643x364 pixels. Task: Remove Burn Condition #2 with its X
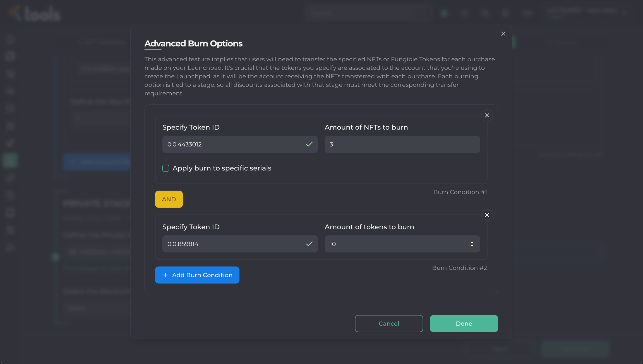point(487,215)
